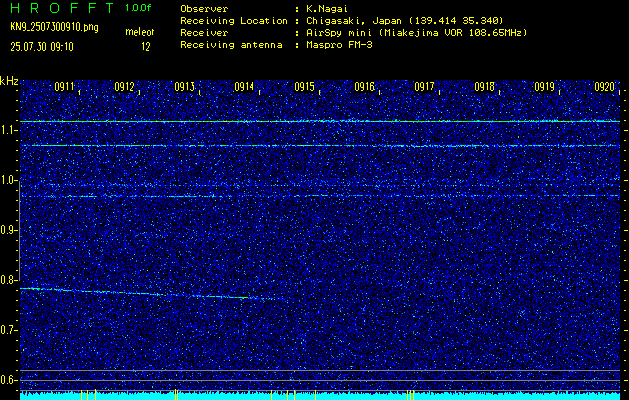
Task: Select the timestamp 25.07.30 09:10
Action: tap(42, 47)
